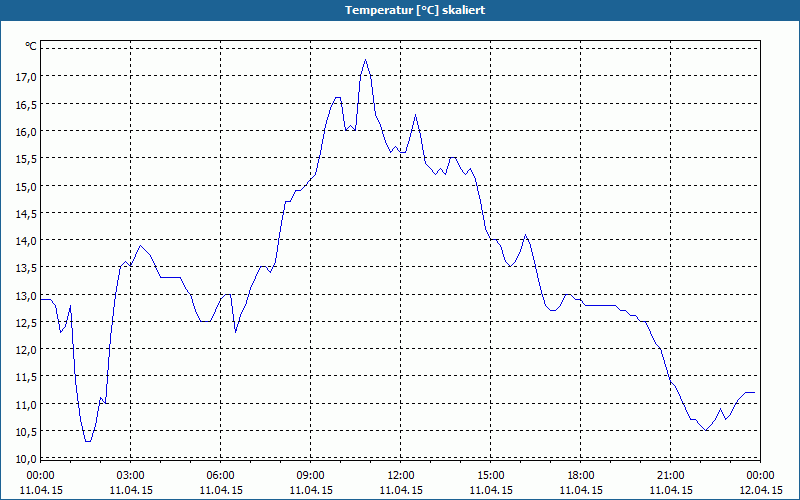Click the 12.04.15 date label
This screenshot has height=500, width=800.
click(760, 490)
